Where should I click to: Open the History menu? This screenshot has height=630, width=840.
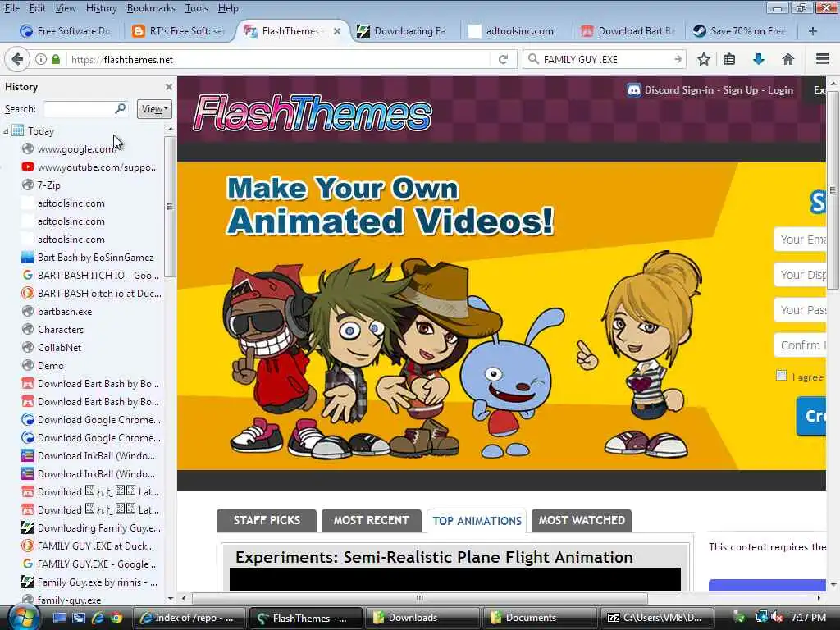click(x=101, y=8)
